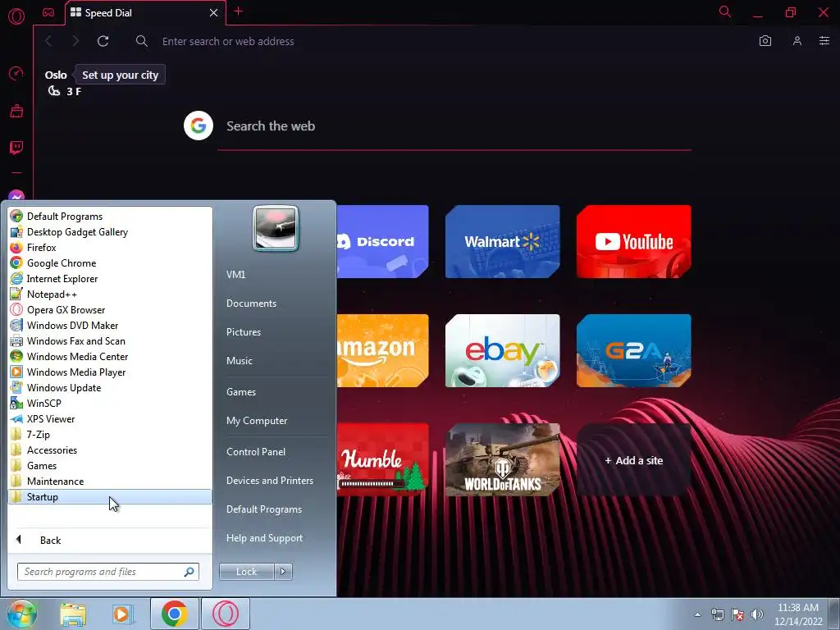Launch Firefox from Start menu
This screenshot has height=630, width=840.
pyautogui.click(x=110, y=248)
